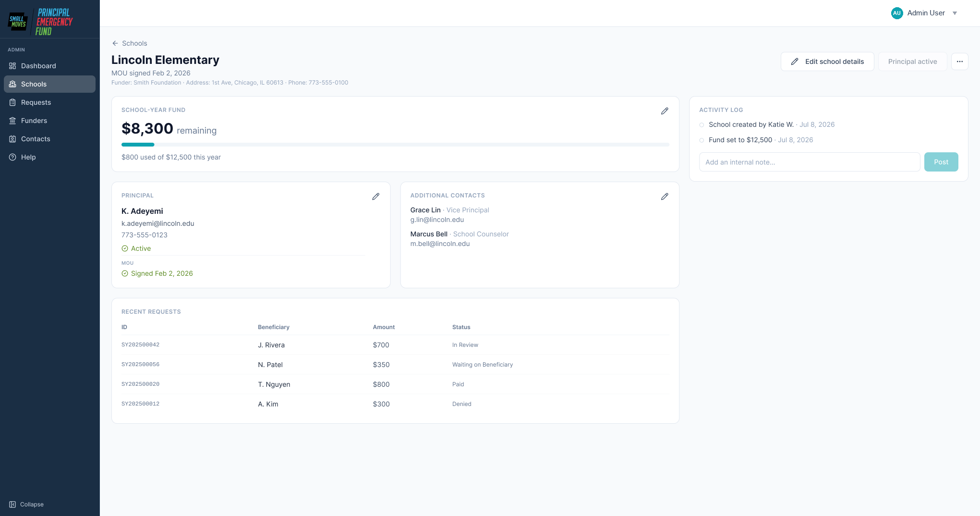Click beneficiary J. Rivera
980x516 pixels.
(271, 345)
